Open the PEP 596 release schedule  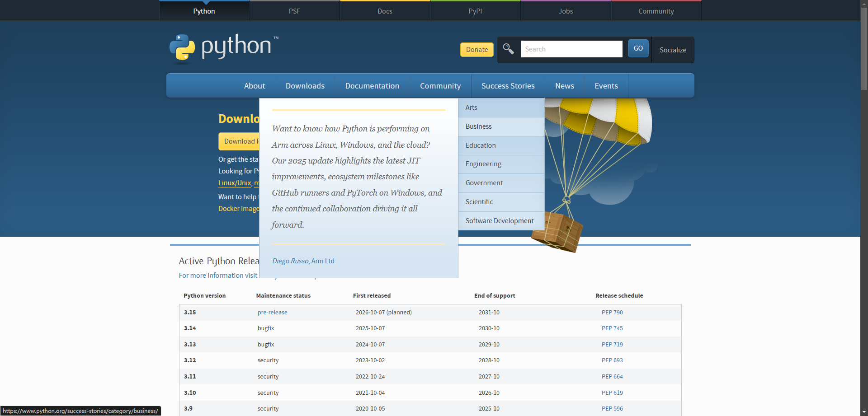[612, 409]
